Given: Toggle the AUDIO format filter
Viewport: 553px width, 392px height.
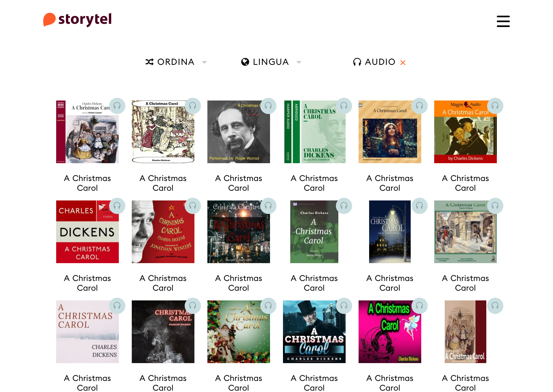Looking at the screenshot, I should pos(374,62).
